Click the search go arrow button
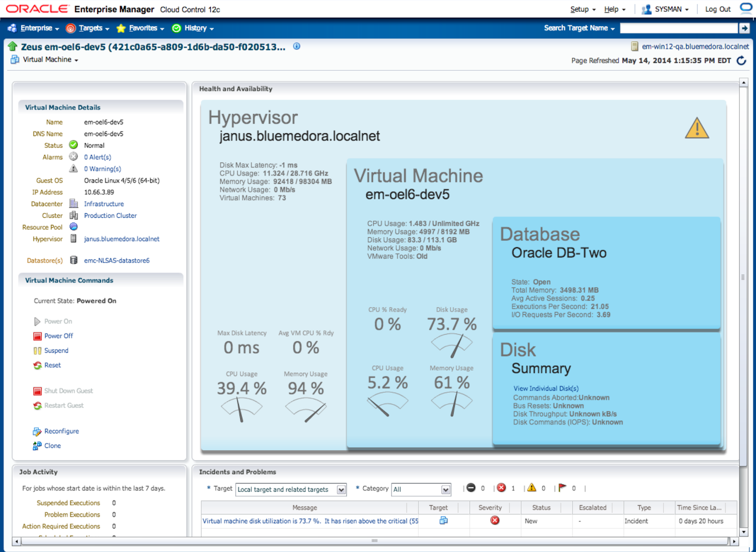 click(744, 28)
